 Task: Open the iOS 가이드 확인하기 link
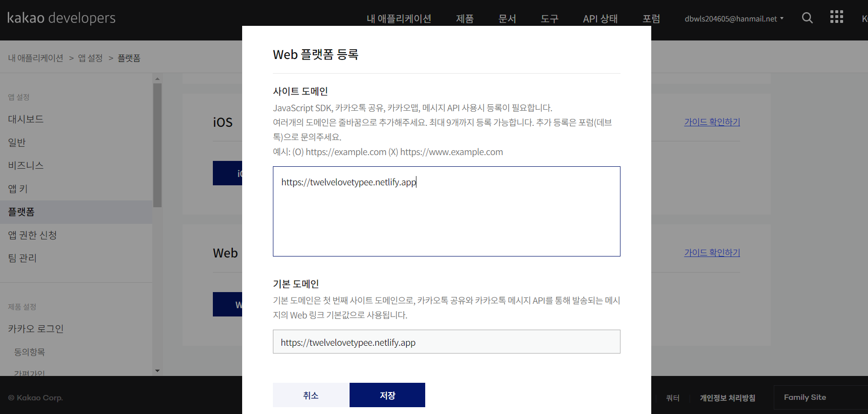[x=712, y=122]
